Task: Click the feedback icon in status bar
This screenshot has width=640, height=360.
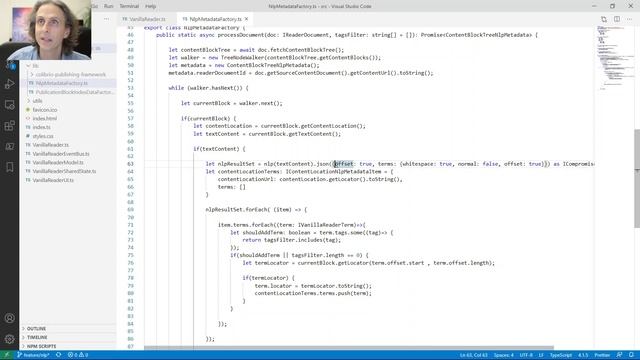Action: 619,355
